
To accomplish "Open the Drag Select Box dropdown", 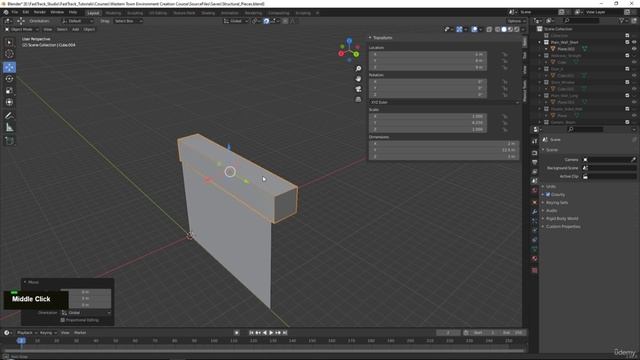I will (128, 21).
